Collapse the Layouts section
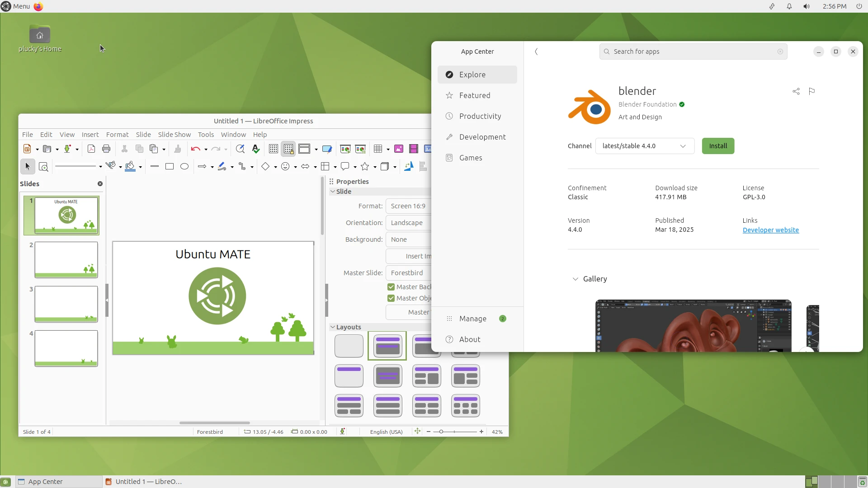868x488 pixels. tap(333, 327)
